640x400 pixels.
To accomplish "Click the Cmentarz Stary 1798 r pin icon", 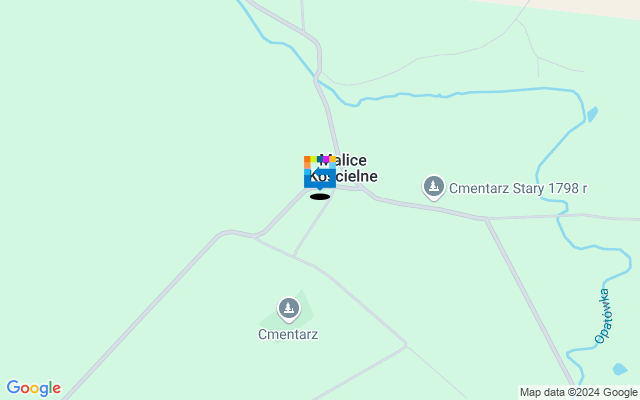I will (x=433, y=187).
